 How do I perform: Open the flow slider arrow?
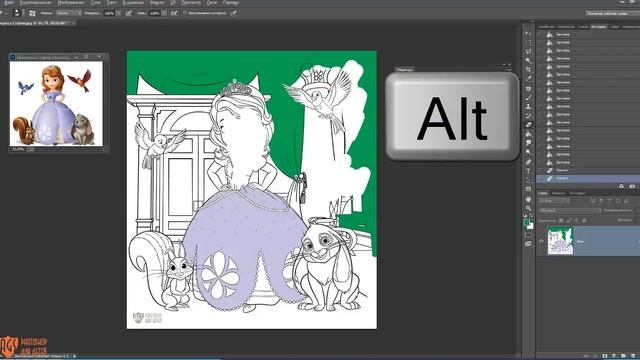click(164, 13)
